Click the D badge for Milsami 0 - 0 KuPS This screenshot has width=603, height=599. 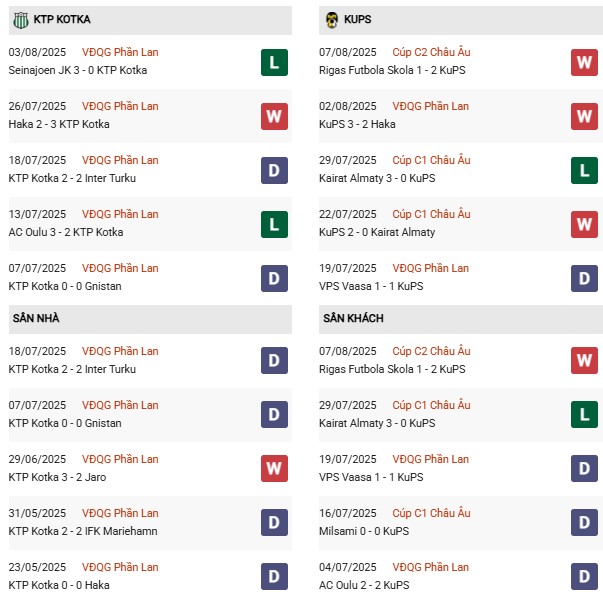tap(585, 522)
